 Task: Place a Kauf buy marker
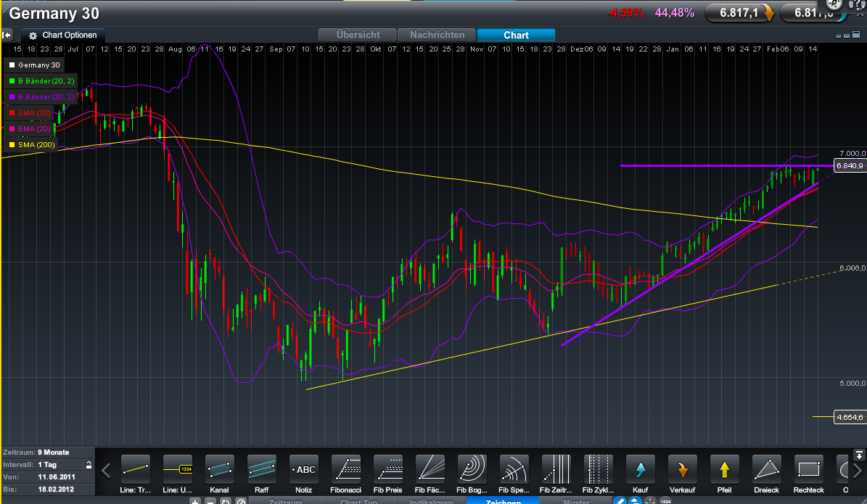tap(641, 469)
